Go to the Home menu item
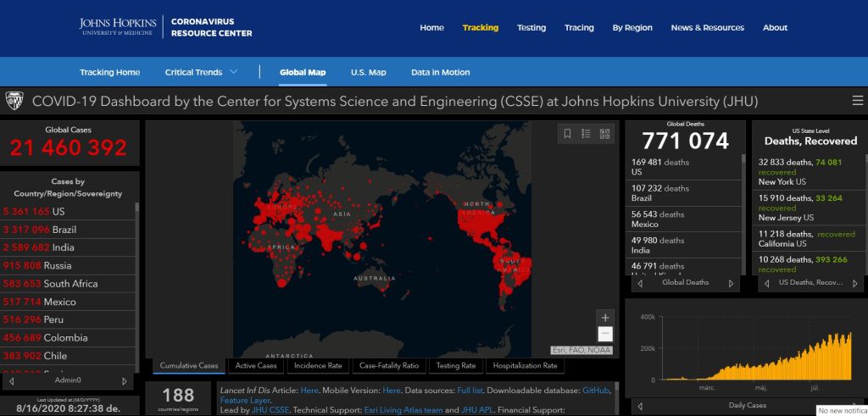This screenshot has width=868, height=416. pos(431,28)
